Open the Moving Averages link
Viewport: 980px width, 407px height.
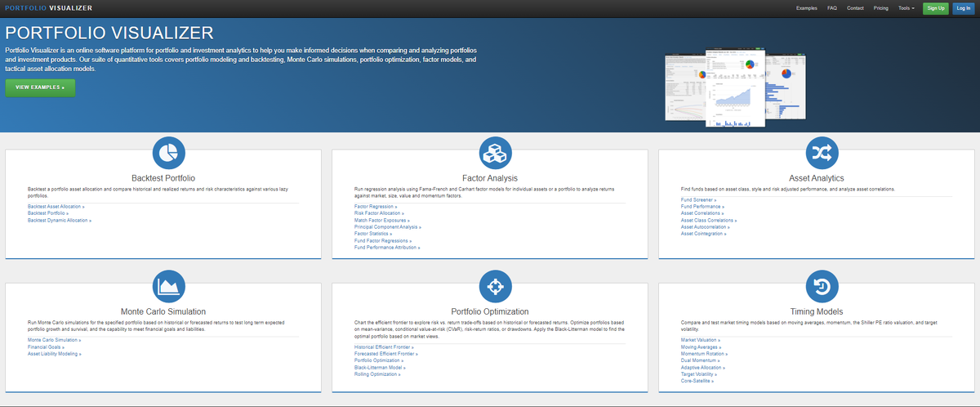(x=702, y=347)
